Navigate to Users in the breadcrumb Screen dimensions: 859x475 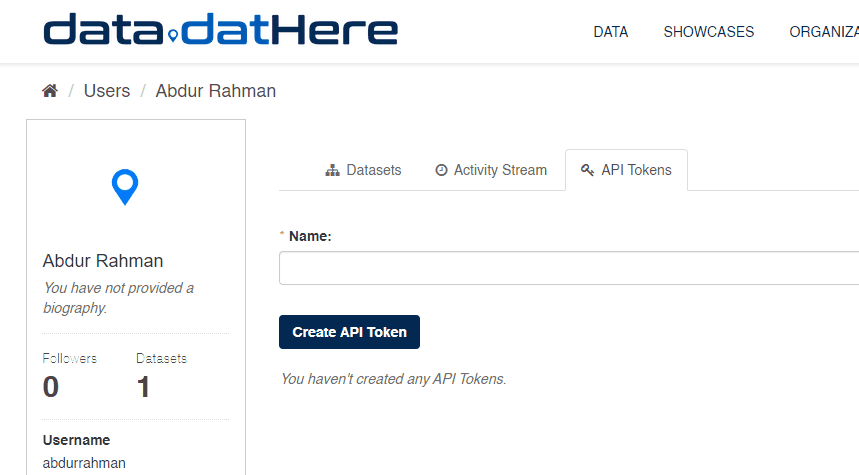click(x=107, y=91)
